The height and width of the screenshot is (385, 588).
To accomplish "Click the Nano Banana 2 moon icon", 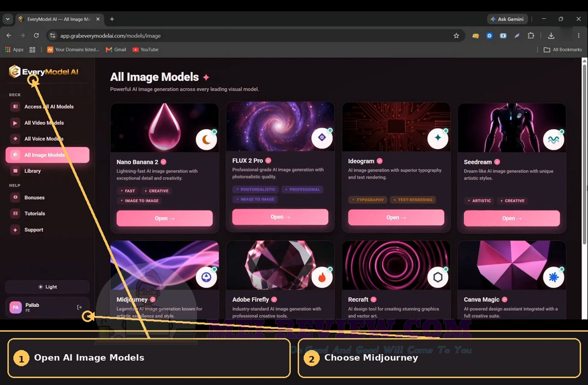I will coord(206,140).
